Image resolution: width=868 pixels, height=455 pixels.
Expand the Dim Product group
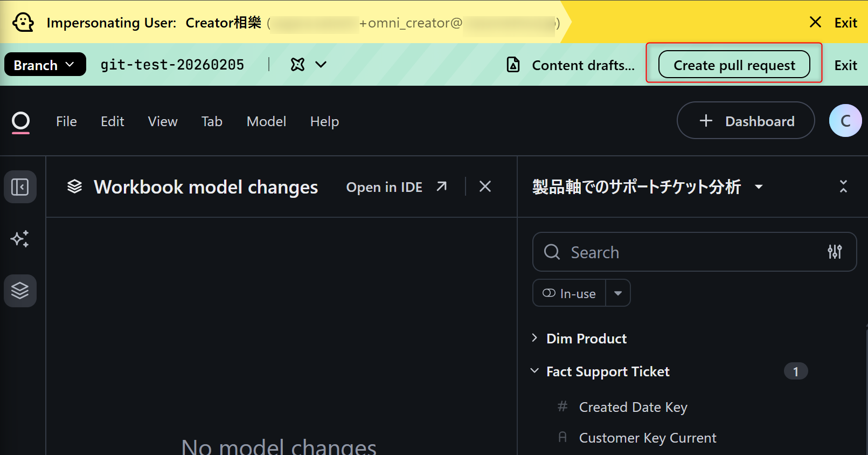[x=534, y=338]
